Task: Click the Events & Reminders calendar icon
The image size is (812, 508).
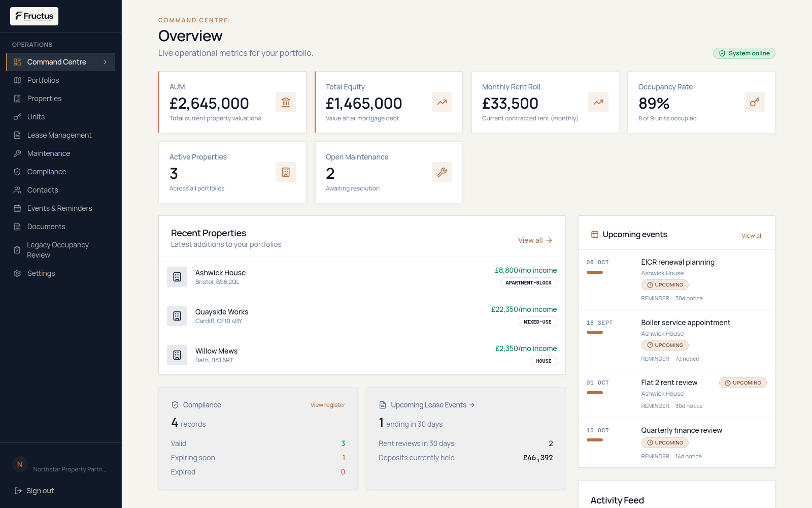Action: (x=17, y=208)
